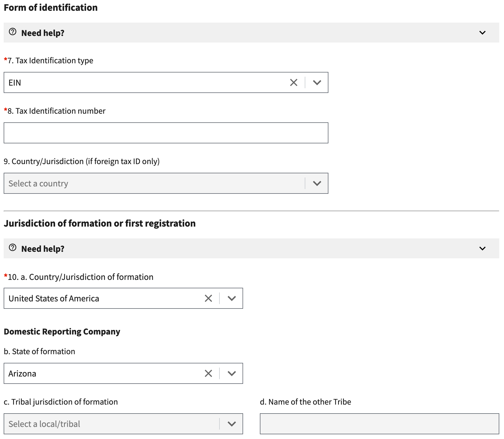The height and width of the screenshot is (439, 504).
Task: Open Country/Jurisdiction of formation dropdown arrow
Action: tap(232, 298)
